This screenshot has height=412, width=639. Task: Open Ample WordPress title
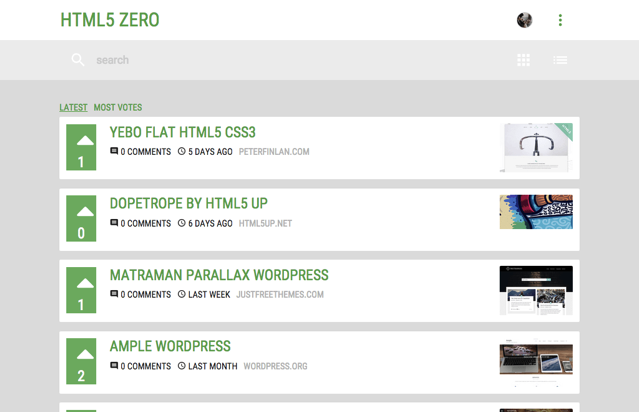pyautogui.click(x=170, y=346)
